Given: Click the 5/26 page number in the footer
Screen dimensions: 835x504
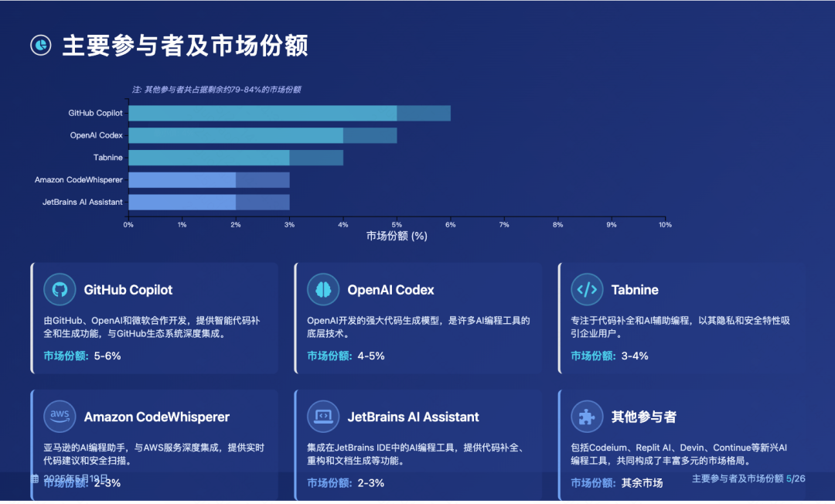Looking at the screenshot, I should pyautogui.click(x=796, y=478).
